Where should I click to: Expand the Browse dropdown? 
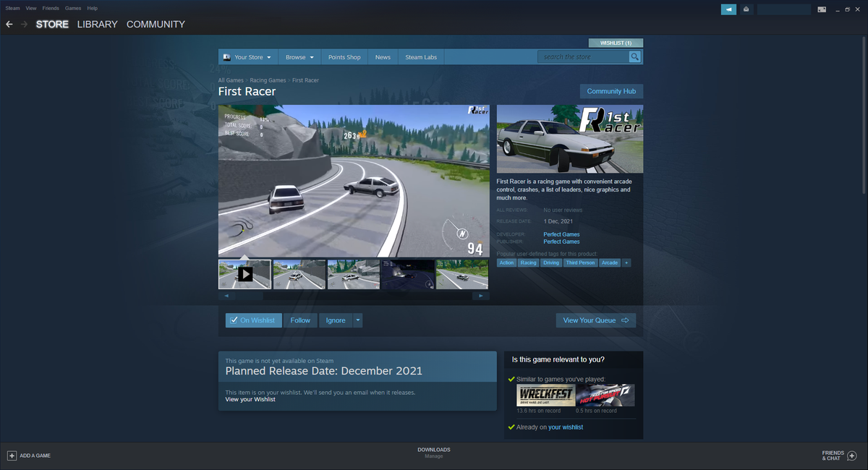click(299, 57)
